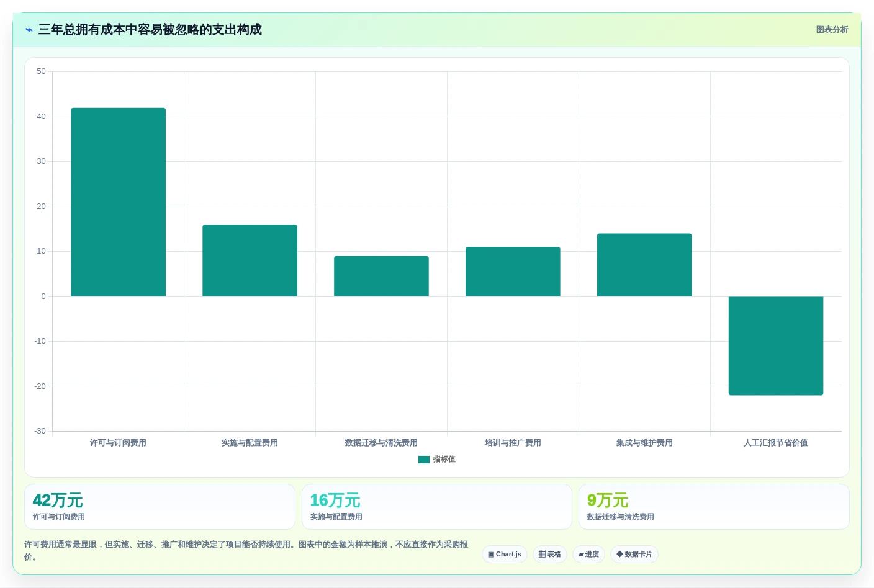
Task: Click the lightning icon beside the title
Action: click(29, 30)
